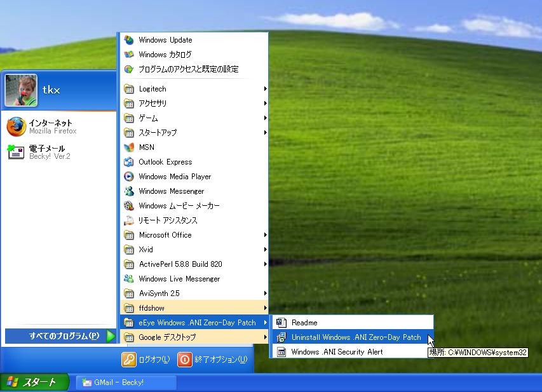This screenshot has height=392, width=542.
Task: Expand the スタートアップ submenu arrow
Action: [x=265, y=132]
